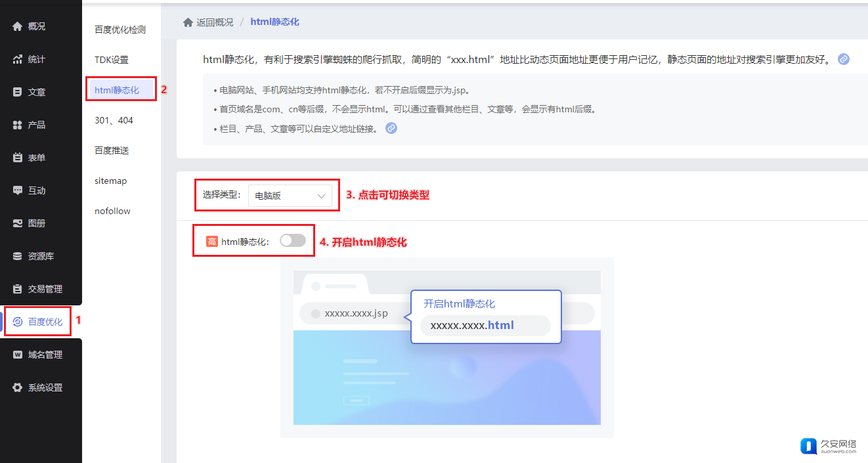Click the 百度优化 circular icon
Screen dimensions: 868x463
[x=18, y=322]
